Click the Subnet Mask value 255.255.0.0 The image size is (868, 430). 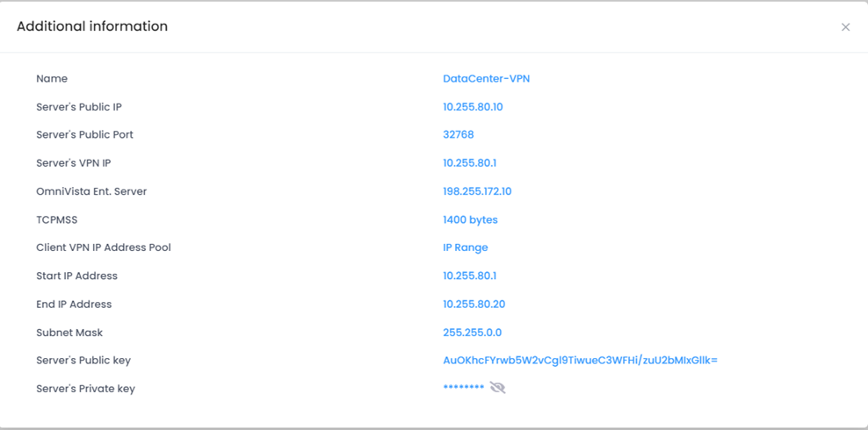point(472,333)
